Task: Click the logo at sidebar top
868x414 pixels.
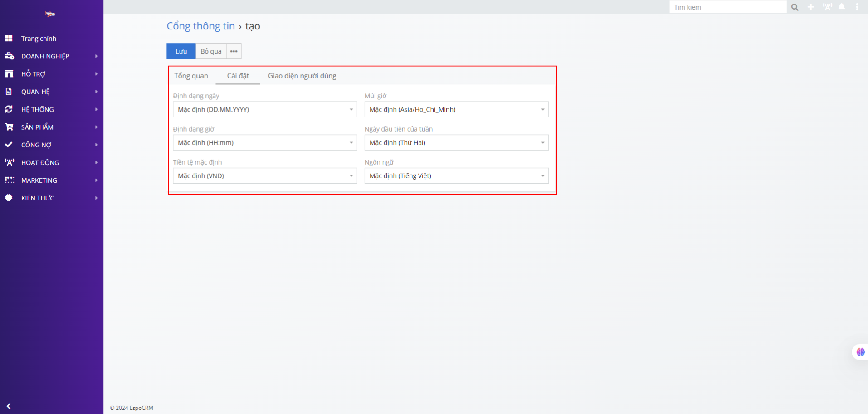Action: coord(50,15)
